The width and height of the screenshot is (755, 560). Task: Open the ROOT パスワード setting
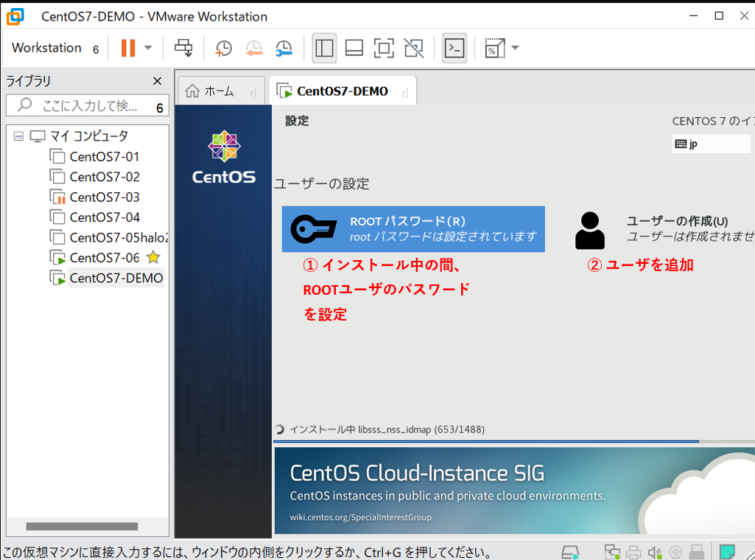(x=413, y=229)
